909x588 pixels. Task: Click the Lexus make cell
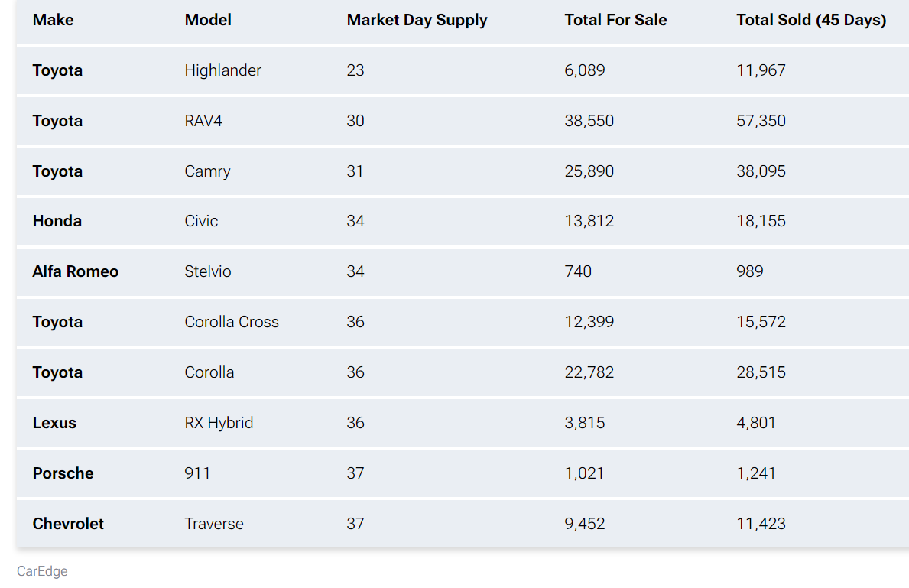coord(54,423)
